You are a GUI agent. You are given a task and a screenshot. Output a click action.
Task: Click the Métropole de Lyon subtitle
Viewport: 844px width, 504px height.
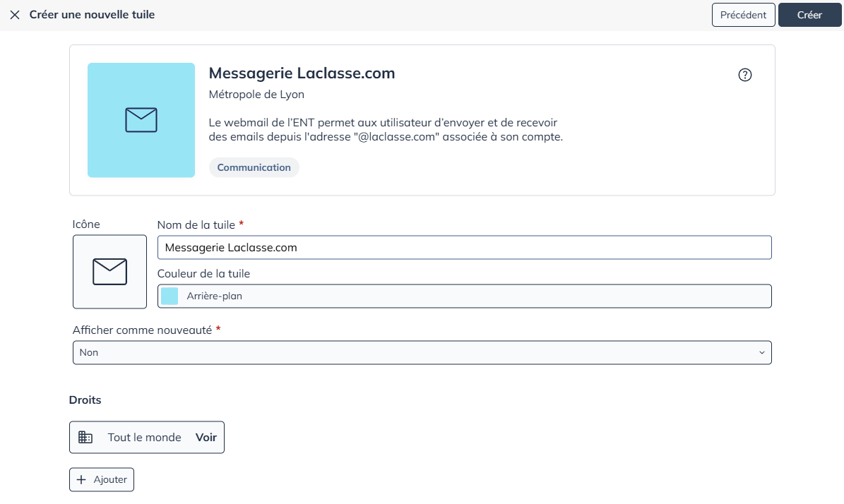(257, 95)
